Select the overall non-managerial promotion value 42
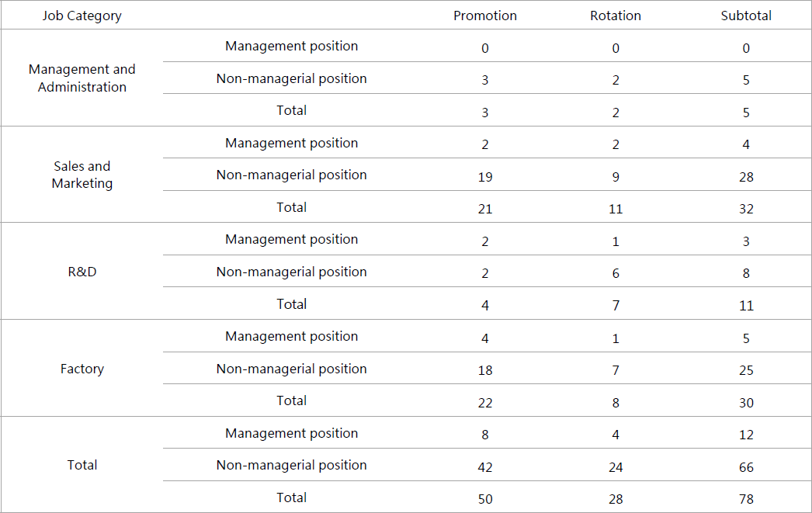 [485, 467]
